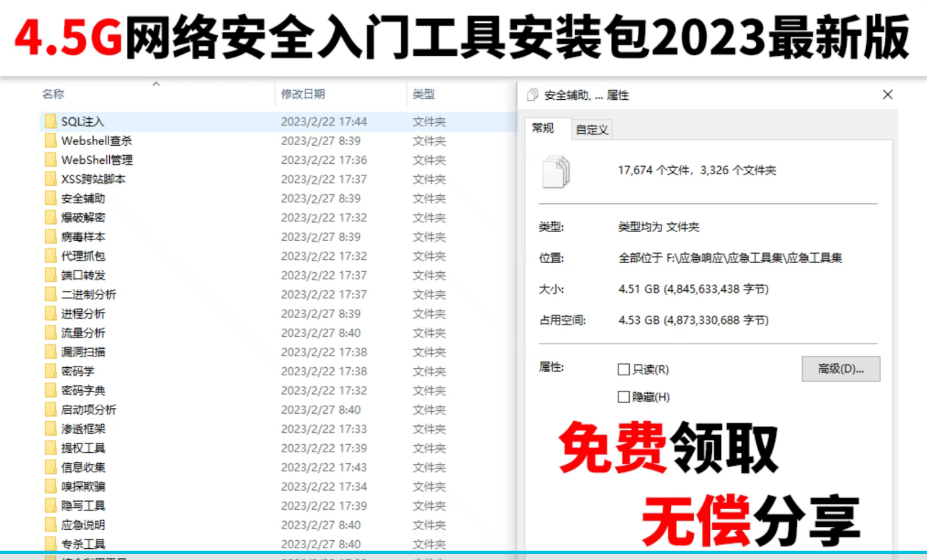Click the sort chevron on the 名称 column
The height and width of the screenshot is (560, 927).
pyautogui.click(x=156, y=84)
